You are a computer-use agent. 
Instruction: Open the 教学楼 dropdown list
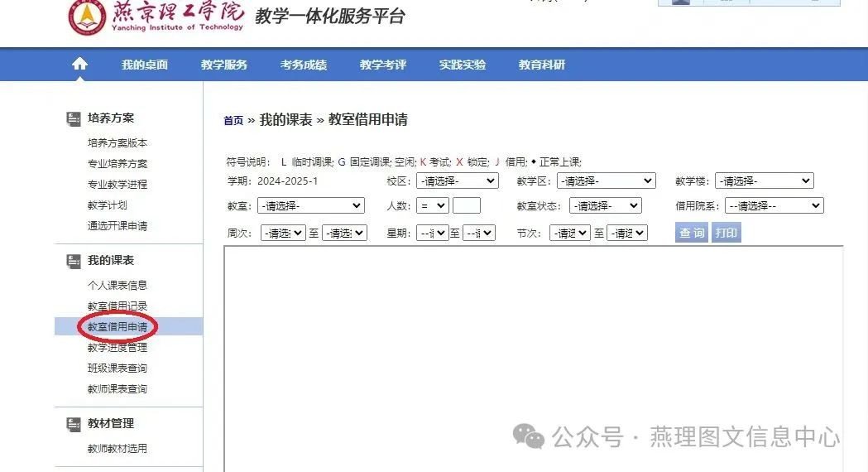(x=764, y=181)
